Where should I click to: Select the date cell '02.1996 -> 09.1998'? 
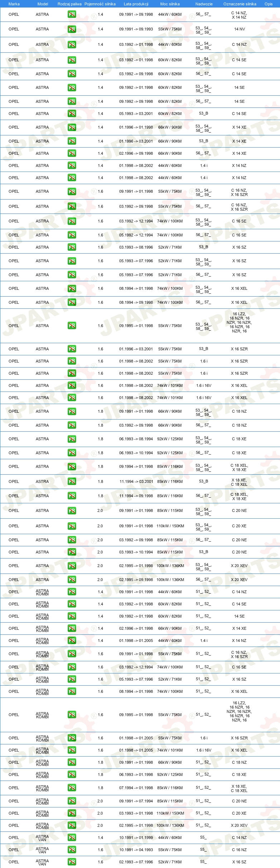click(136, 153)
